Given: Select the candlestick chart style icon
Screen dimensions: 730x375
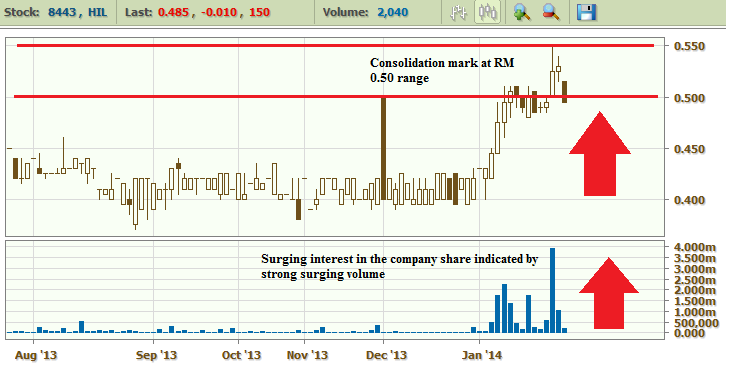Looking at the screenshot, I should pyautogui.click(x=487, y=12).
